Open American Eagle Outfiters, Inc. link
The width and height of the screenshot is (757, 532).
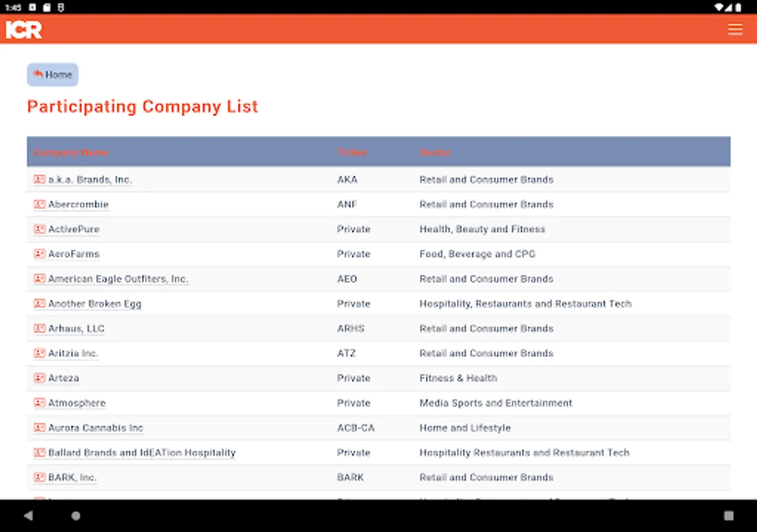click(118, 279)
